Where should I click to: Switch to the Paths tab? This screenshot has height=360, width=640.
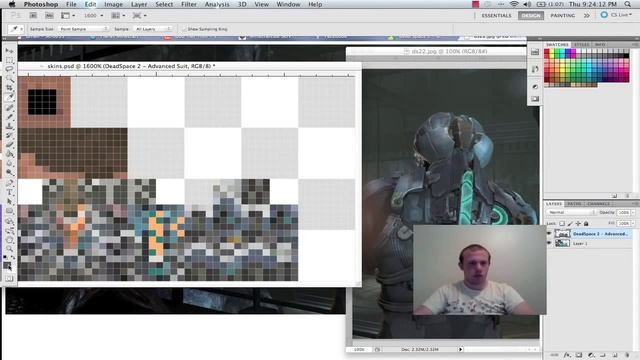(x=574, y=204)
